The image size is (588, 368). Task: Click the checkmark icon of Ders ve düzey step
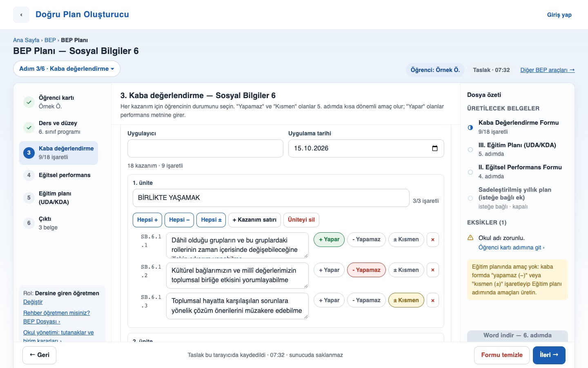[x=29, y=128]
